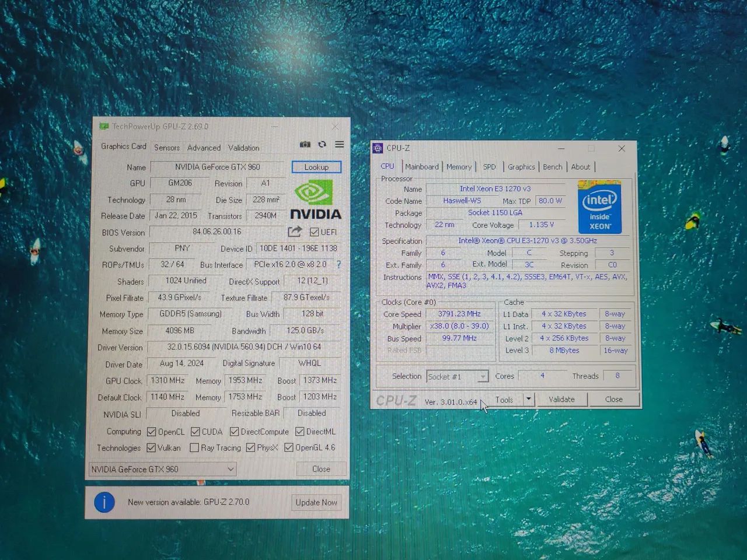Open the Bench tab in CPU-Z

(553, 167)
